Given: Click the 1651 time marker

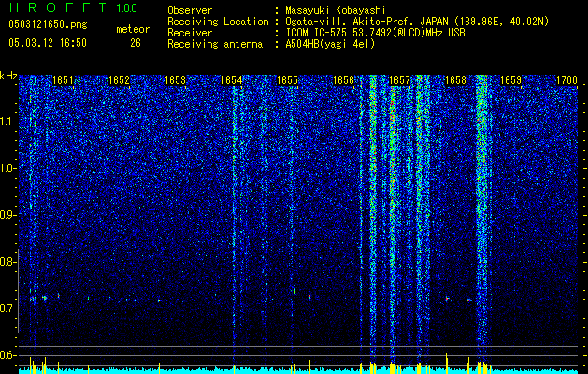Looking at the screenshot, I should click(x=63, y=80).
